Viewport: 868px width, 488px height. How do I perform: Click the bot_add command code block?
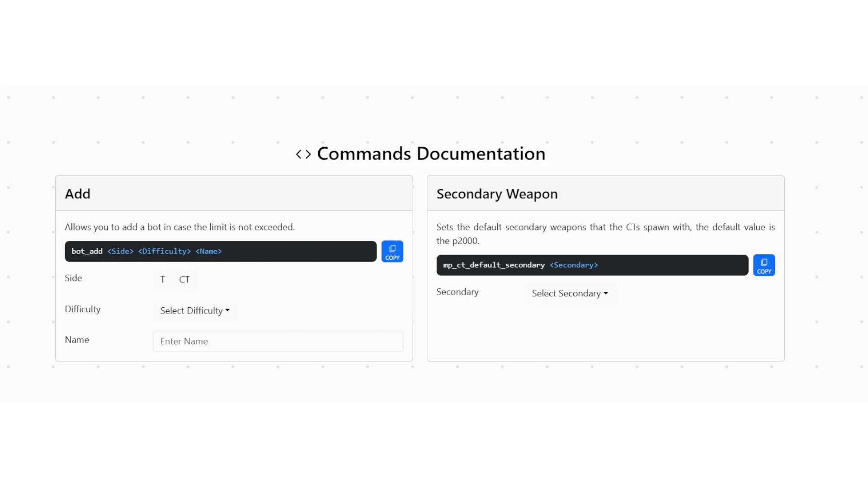click(220, 251)
